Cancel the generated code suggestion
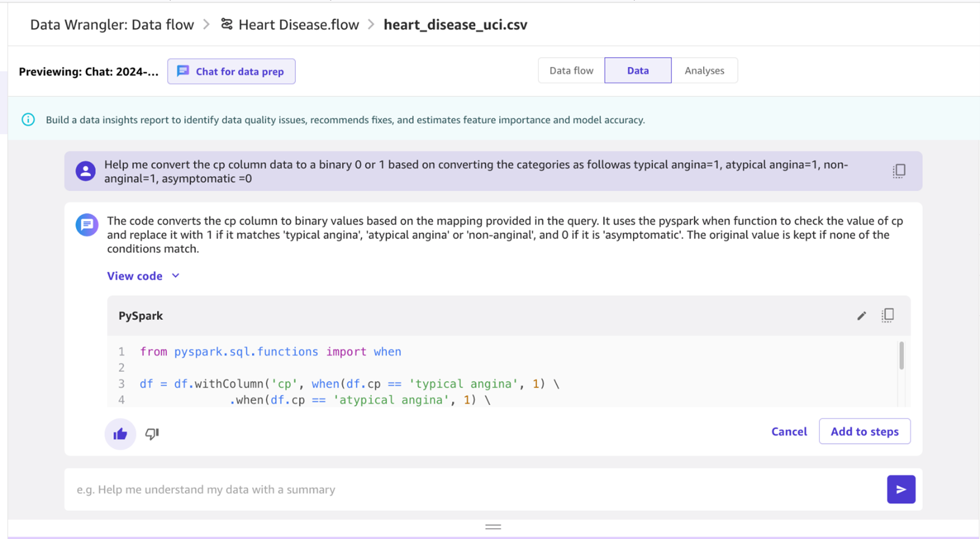 [789, 431]
